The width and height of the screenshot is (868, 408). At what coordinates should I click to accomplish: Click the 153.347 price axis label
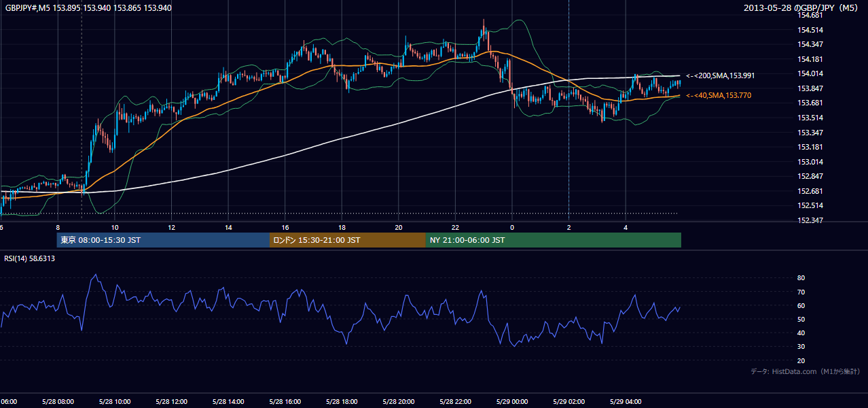pos(810,133)
